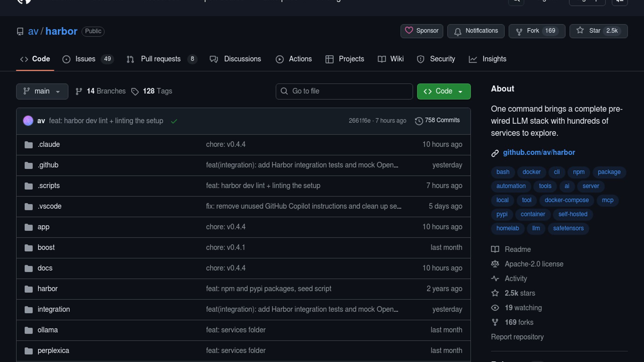The width and height of the screenshot is (644, 362).
Task: Switch to the Pull requests tab
Action: tap(161, 59)
